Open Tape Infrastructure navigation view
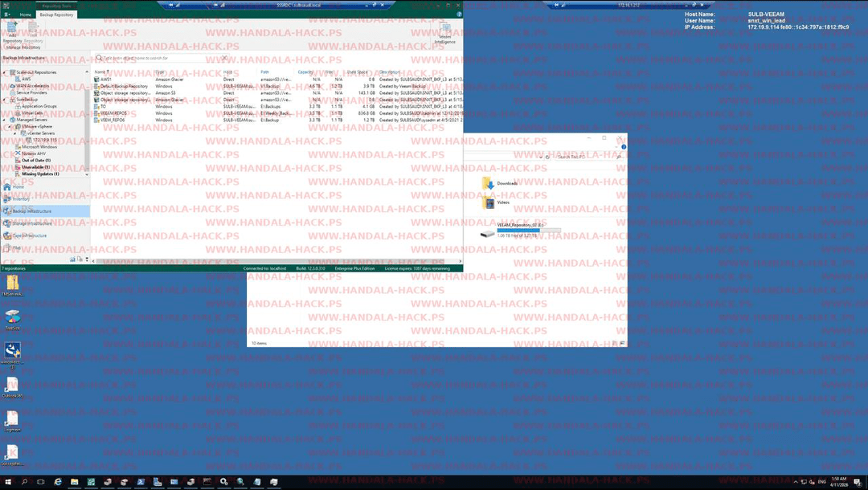 tap(44, 235)
